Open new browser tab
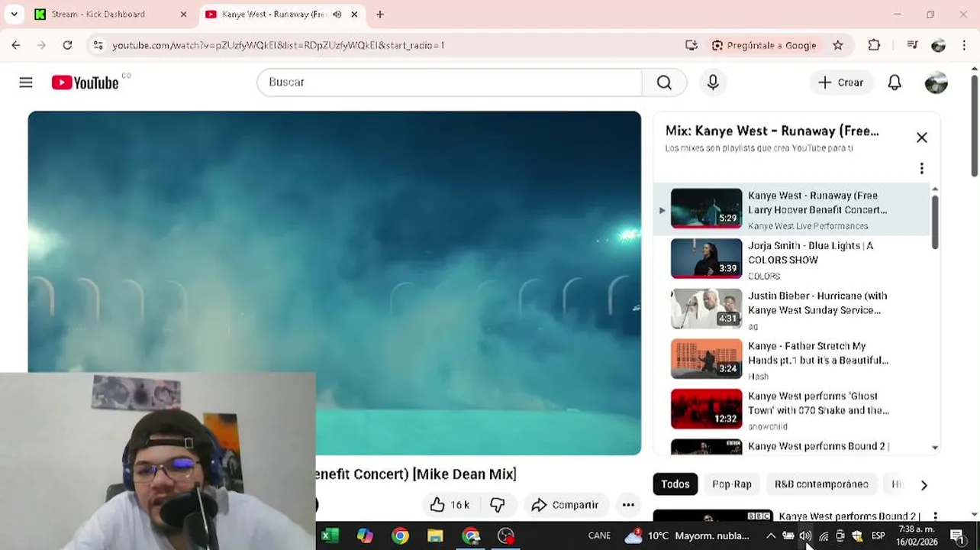Viewport: 980px width, 550px height. click(x=380, y=14)
